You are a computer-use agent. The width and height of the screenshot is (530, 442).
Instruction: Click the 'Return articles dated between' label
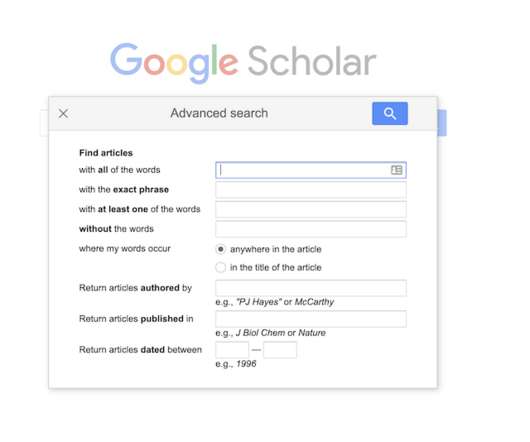(x=140, y=350)
